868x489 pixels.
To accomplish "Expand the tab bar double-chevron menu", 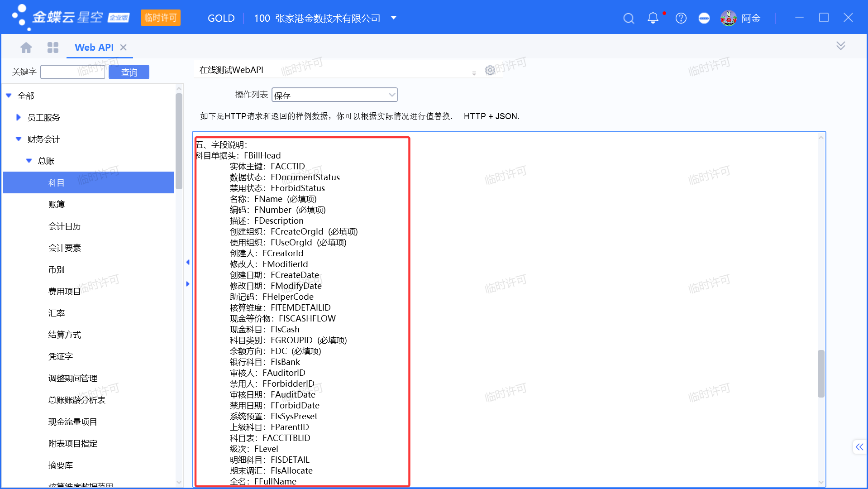I will click(x=841, y=46).
